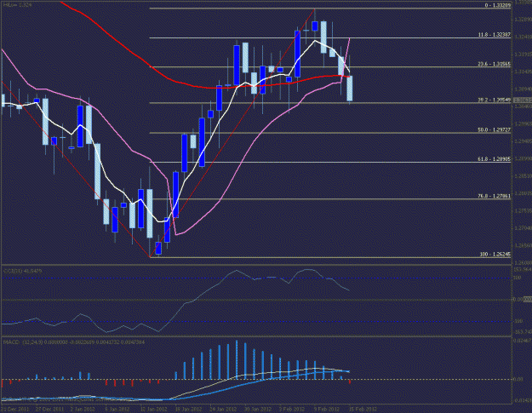532x413 pixels.
Task: Click the Fibonacci 0 level label at 1.33209
Action: (497, 5)
